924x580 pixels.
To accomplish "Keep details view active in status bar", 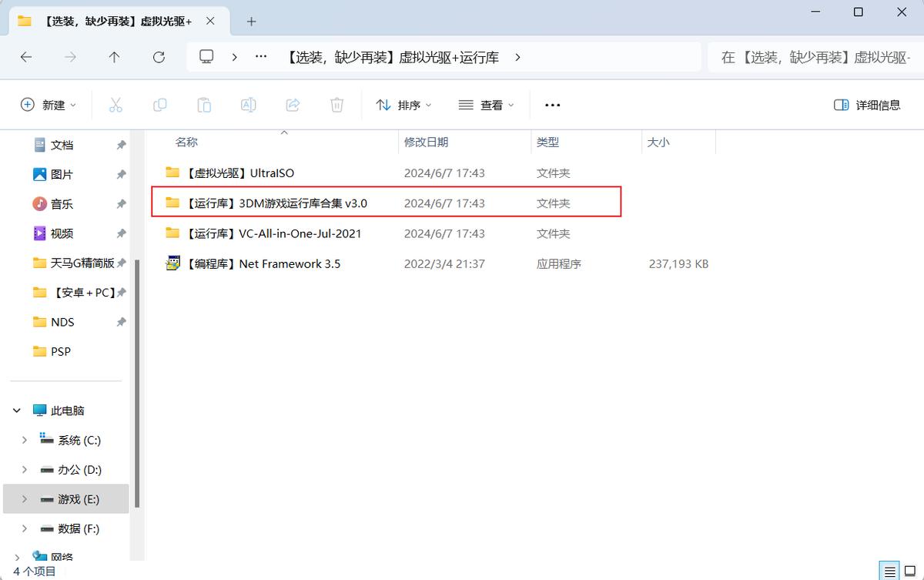I will [x=890, y=571].
